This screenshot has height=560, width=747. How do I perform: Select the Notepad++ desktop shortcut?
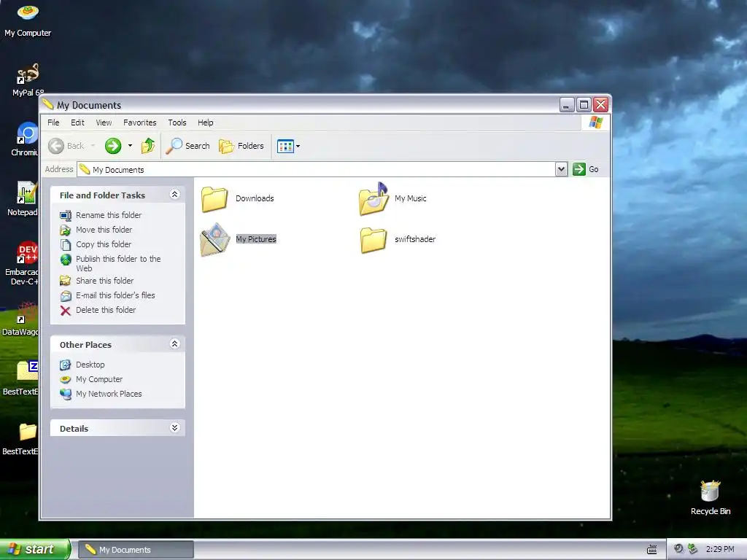coord(23,198)
